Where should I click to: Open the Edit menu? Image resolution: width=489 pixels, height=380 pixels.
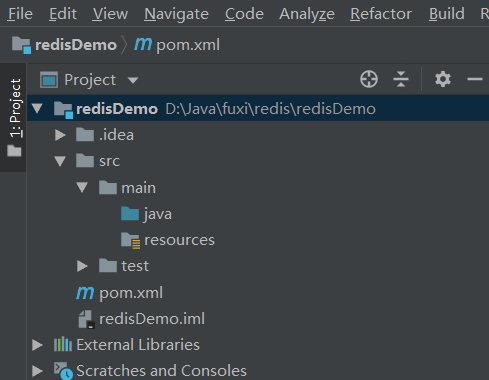tap(63, 14)
